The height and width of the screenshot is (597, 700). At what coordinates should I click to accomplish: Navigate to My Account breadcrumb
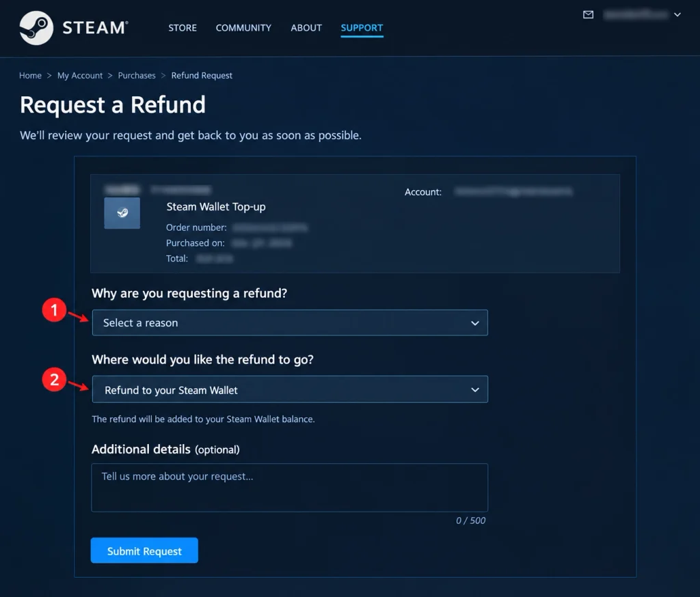click(x=80, y=75)
